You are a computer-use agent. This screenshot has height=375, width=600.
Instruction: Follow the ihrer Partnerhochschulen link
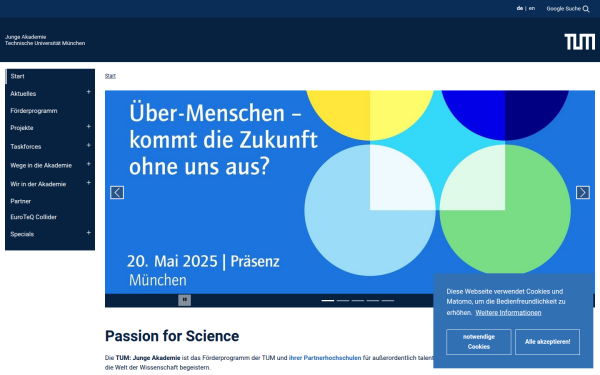pos(325,358)
